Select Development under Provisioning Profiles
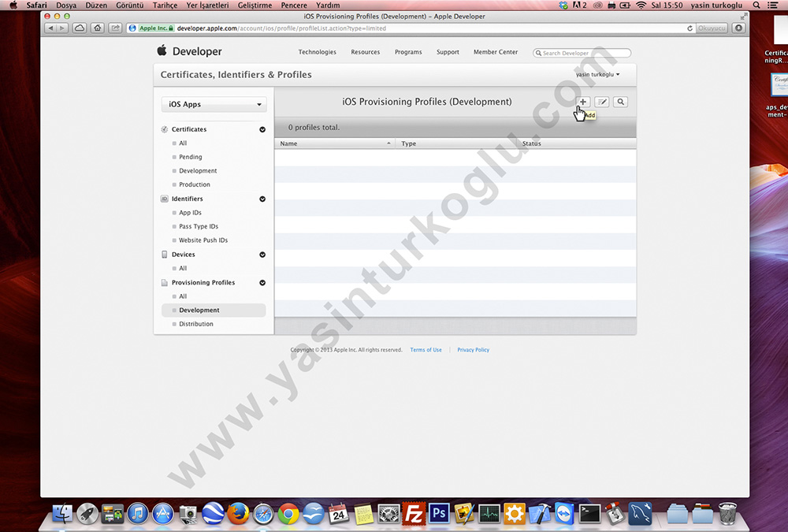The width and height of the screenshot is (788, 532). tap(214, 311)
